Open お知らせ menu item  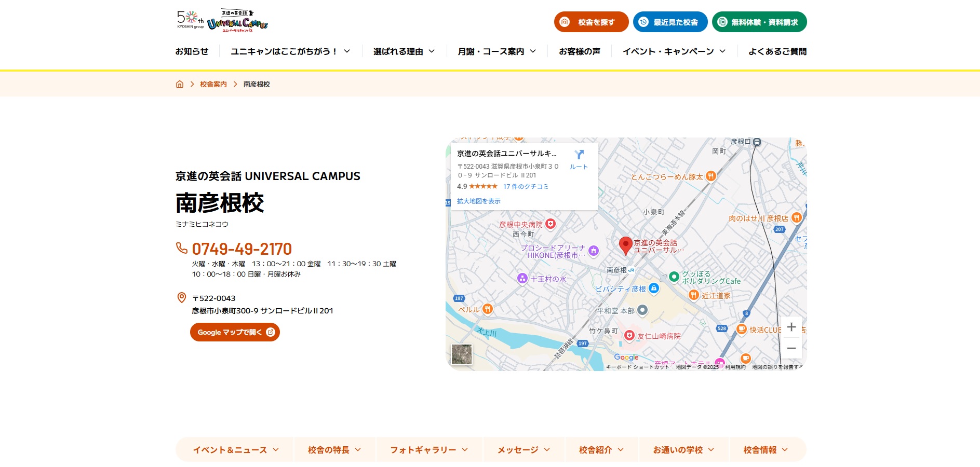pos(192,51)
